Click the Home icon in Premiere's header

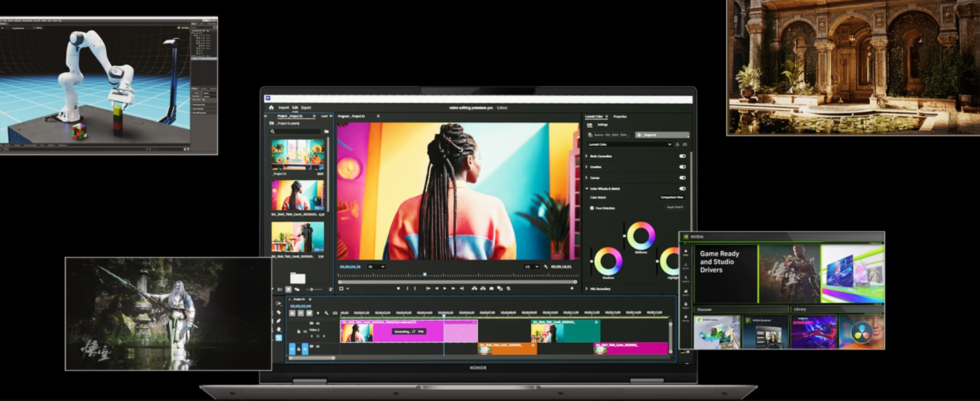pos(271,108)
